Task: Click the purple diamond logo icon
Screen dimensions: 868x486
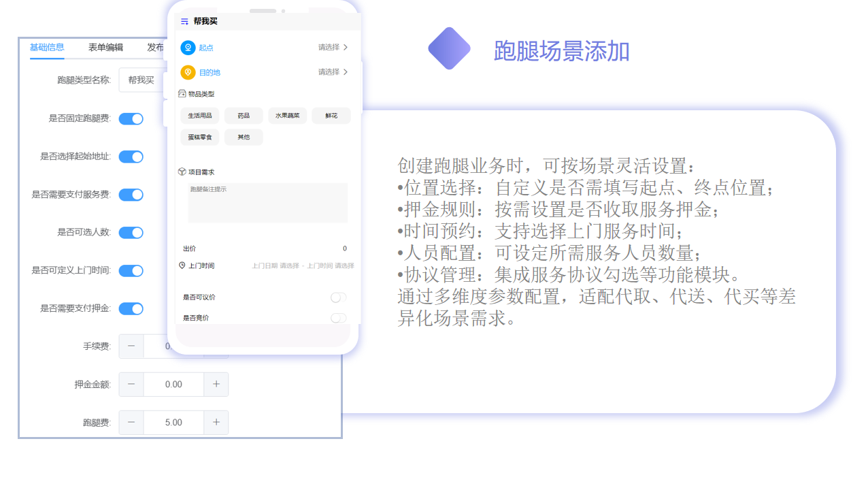Action: pyautogui.click(x=449, y=48)
